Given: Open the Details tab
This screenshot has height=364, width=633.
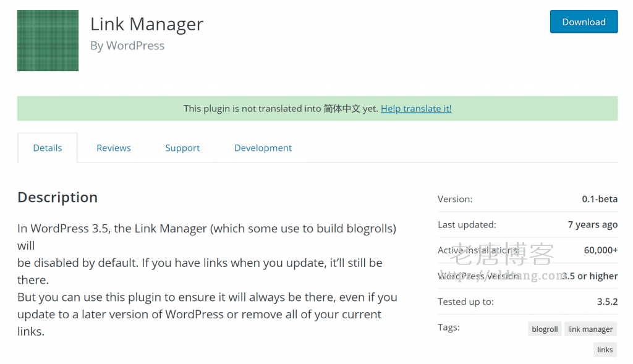Looking at the screenshot, I should click(x=47, y=148).
